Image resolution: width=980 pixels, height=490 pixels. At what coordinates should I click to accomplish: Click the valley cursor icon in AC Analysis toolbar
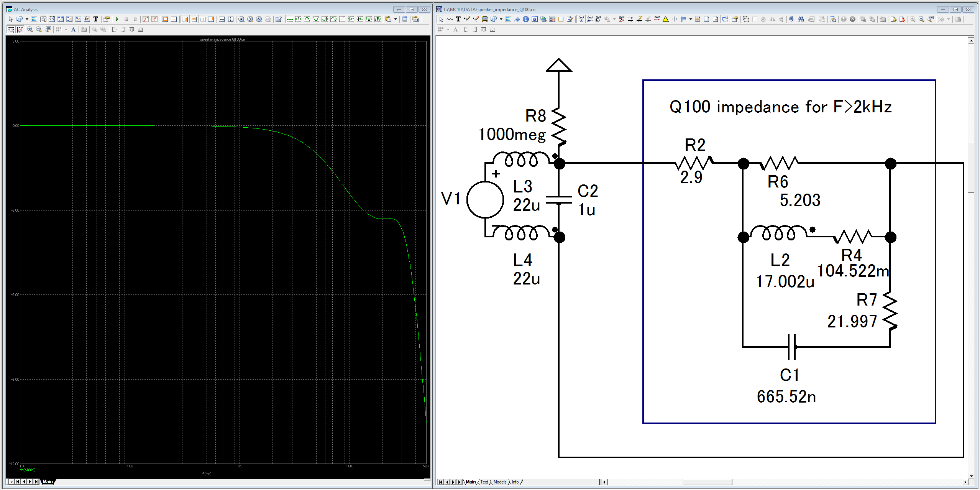tap(316, 19)
